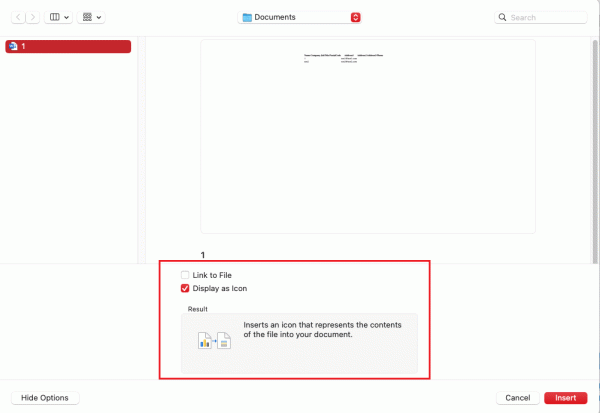The height and width of the screenshot is (413, 600).
Task: Click the Word document icon beside file 1
Action: point(13,46)
